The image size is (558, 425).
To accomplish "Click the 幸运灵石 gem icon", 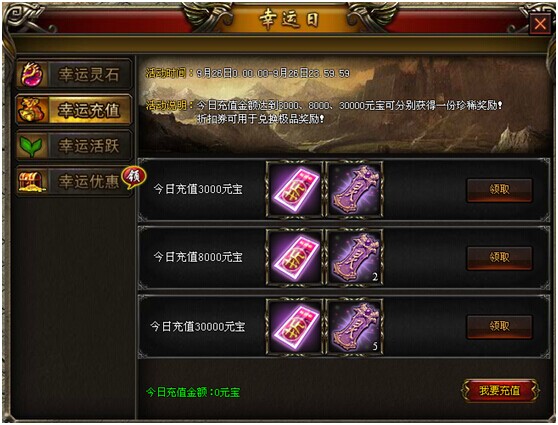I will [32, 74].
